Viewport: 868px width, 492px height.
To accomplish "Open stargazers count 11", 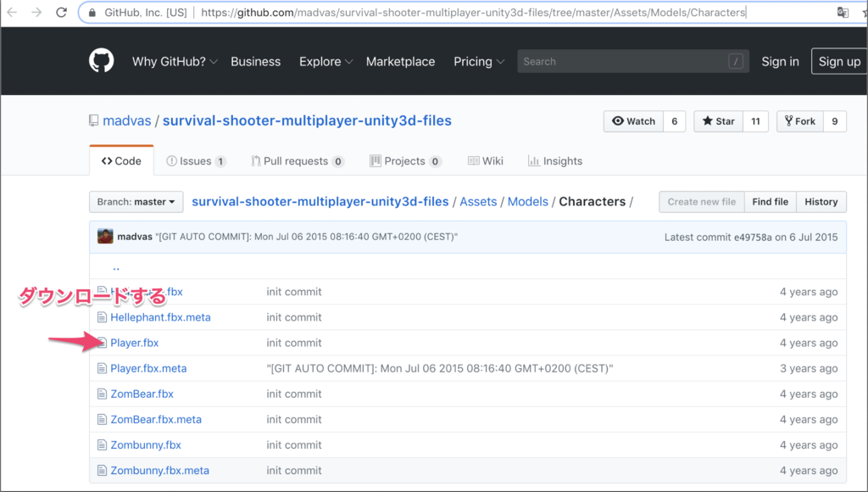I will coord(755,121).
